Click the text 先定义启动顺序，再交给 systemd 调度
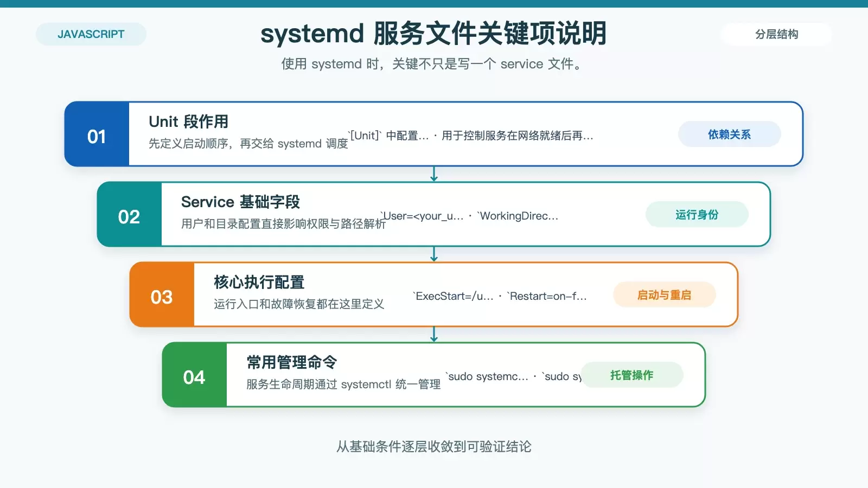The width and height of the screenshot is (868, 488). pyautogui.click(x=248, y=144)
